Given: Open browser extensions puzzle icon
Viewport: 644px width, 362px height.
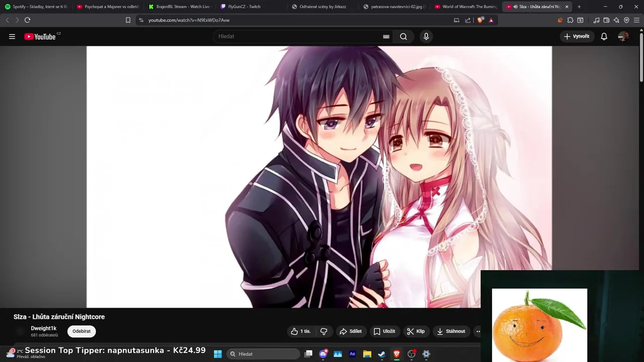Looking at the screenshot, I should pos(570,20).
